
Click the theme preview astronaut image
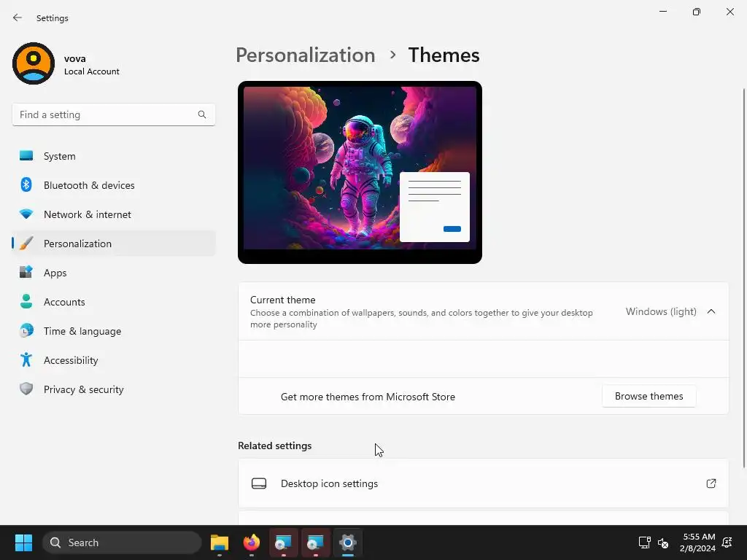click(360, 172)
